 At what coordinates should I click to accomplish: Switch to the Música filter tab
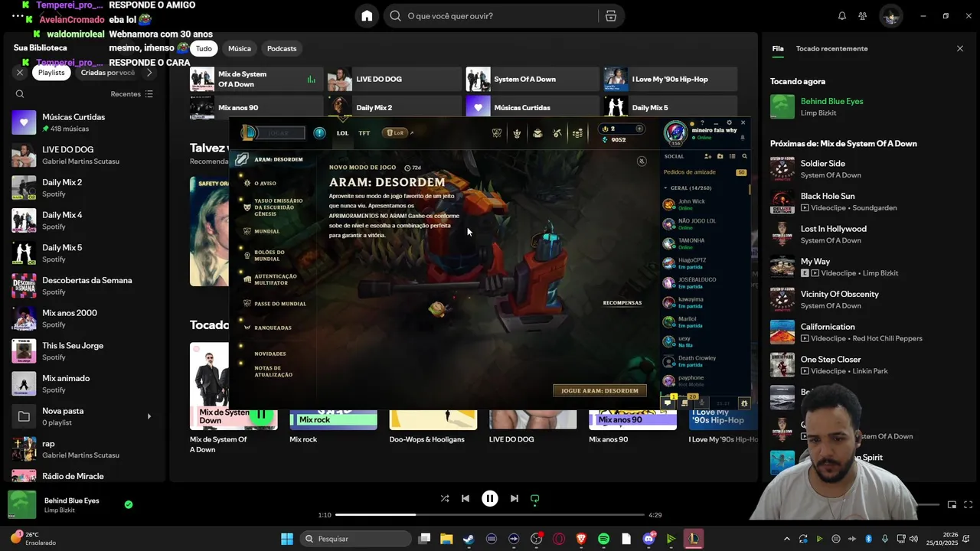click(x=240, y=48)
